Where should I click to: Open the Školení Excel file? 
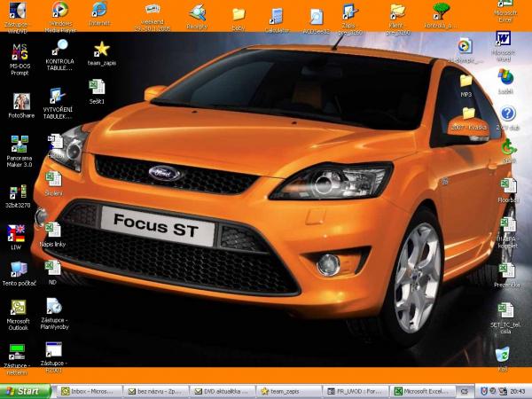pos(54,179)
